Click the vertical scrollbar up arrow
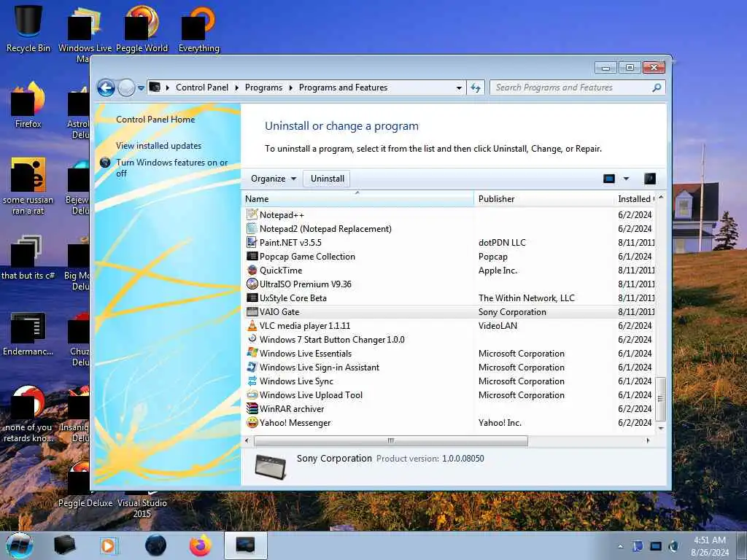Image resolution: width=747 pixels, height=560 pixels. (661, 197)
